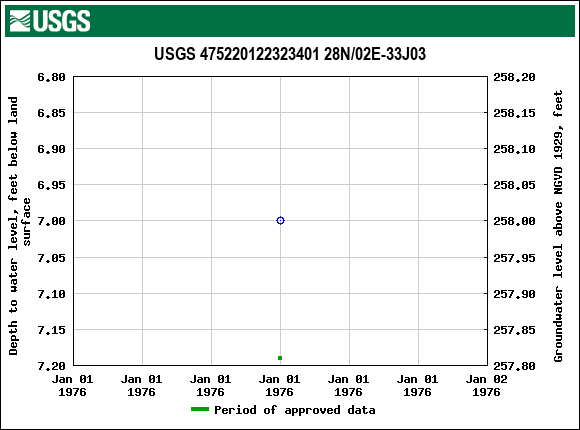Viewport: 580px width, 430px height.
Task: Click the right axis value 257.95
Action: 514,258
